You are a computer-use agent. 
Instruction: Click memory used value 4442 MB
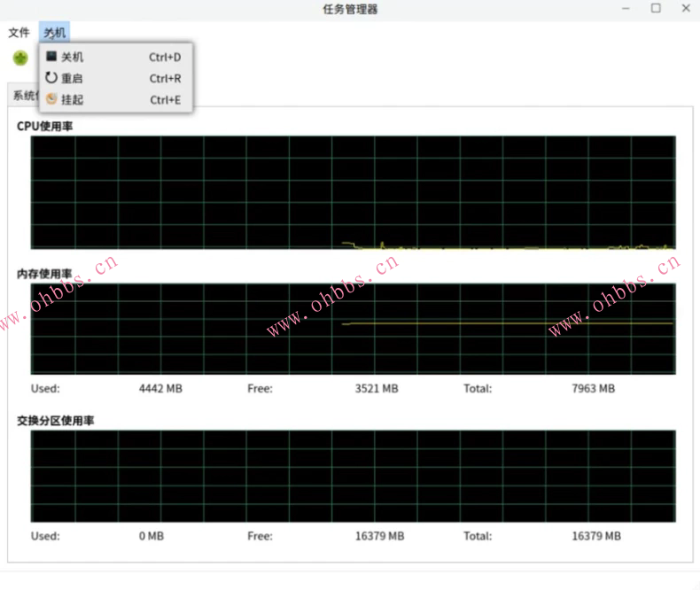[x=160, y=389]
